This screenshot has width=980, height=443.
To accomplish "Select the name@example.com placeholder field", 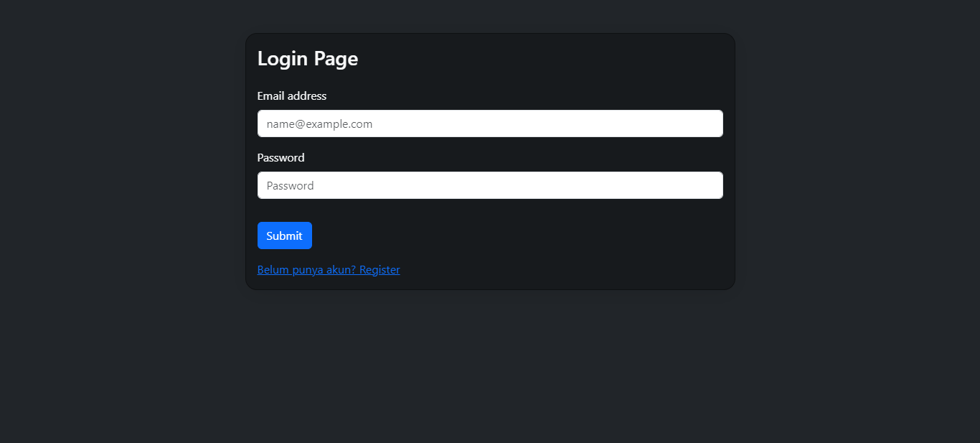I will [490, 123].
